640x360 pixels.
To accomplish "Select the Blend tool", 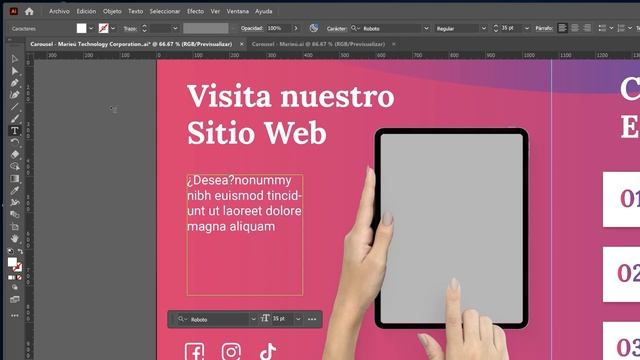I will pyautogui.click(x=14, y=214).
